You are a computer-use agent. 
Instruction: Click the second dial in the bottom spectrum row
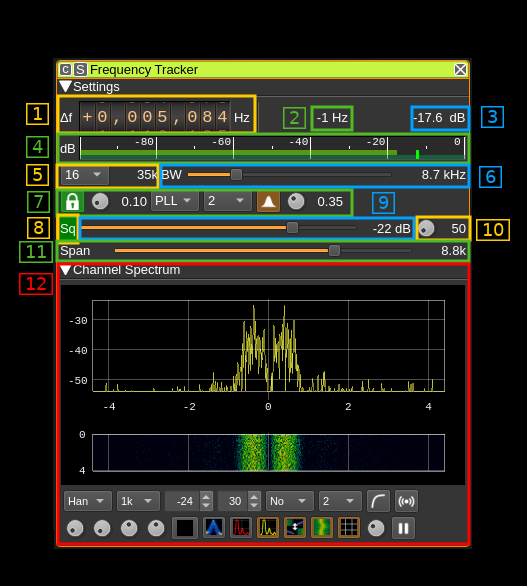[x=102, y=528]
